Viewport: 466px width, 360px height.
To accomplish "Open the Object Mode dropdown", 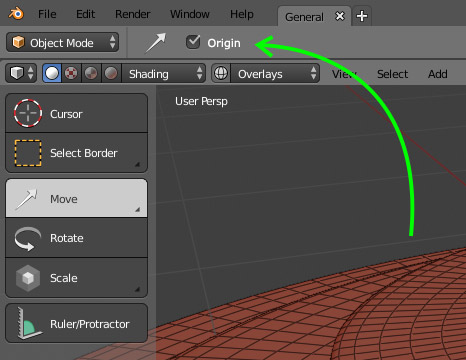I will pos(62,42).
